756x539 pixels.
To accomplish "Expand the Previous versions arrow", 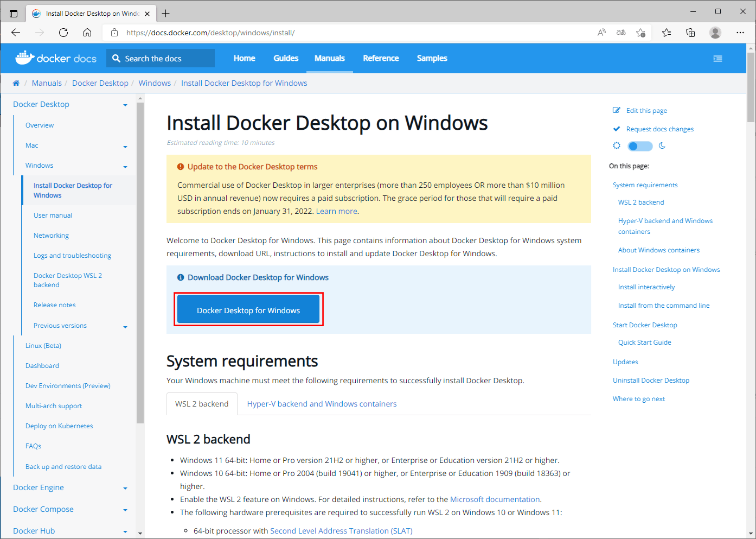I will coord(125,327).
